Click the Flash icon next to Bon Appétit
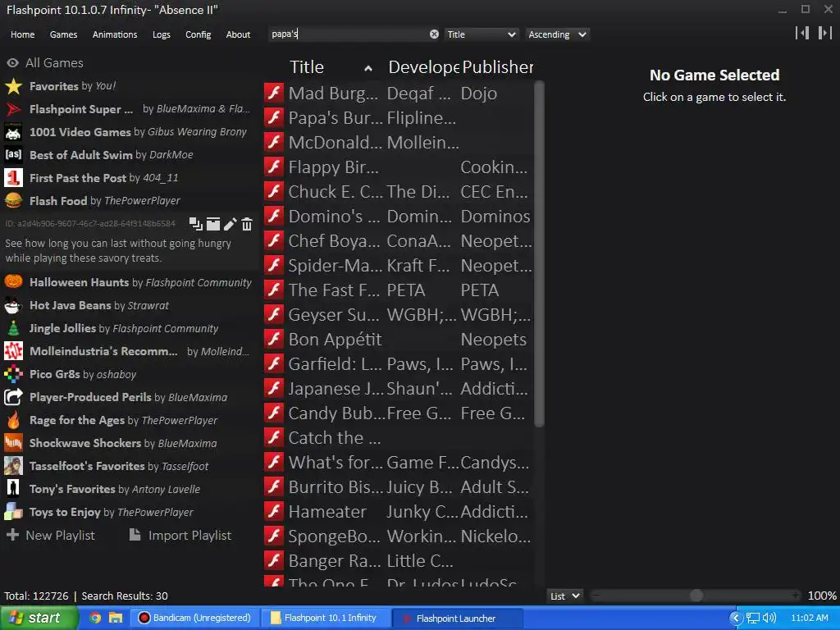This screenshot has height=630, width=840. 274,339
